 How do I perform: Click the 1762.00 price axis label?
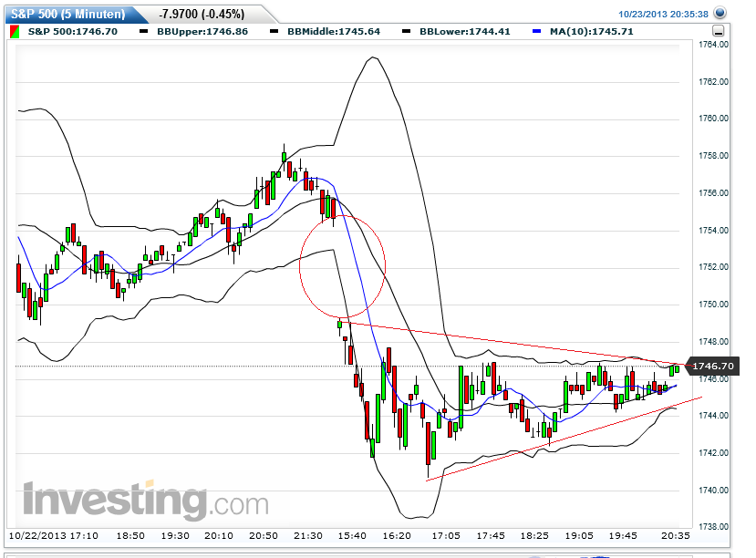[713, 82]
